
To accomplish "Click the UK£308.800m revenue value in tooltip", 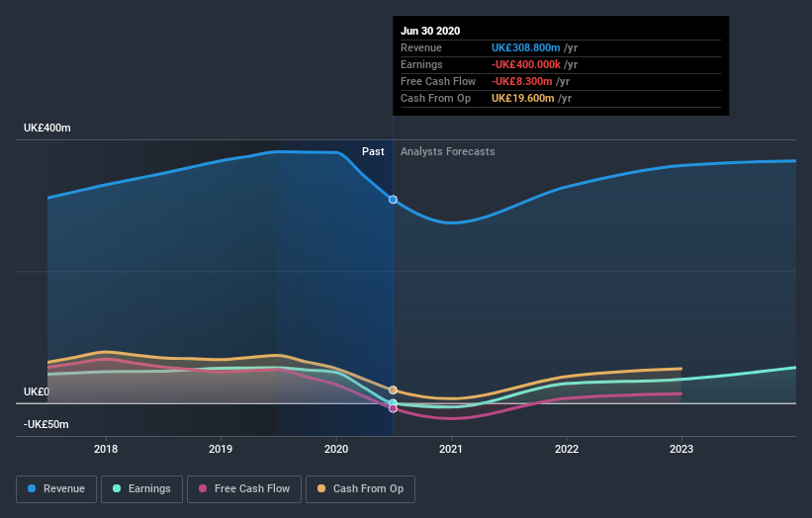I will [x=525, y=47].
